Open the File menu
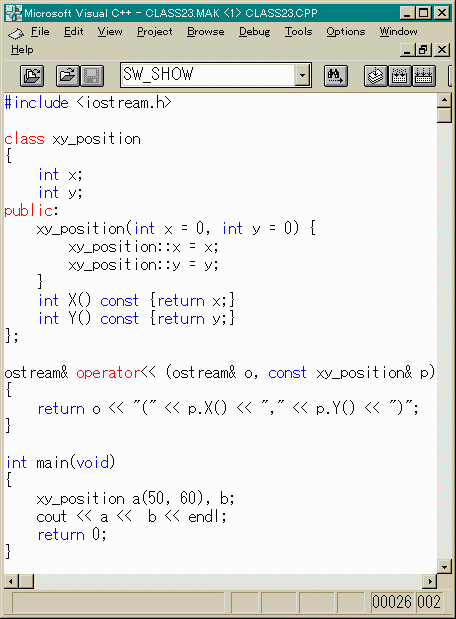Viewport: 456px width, 619px height. point(40,32)
